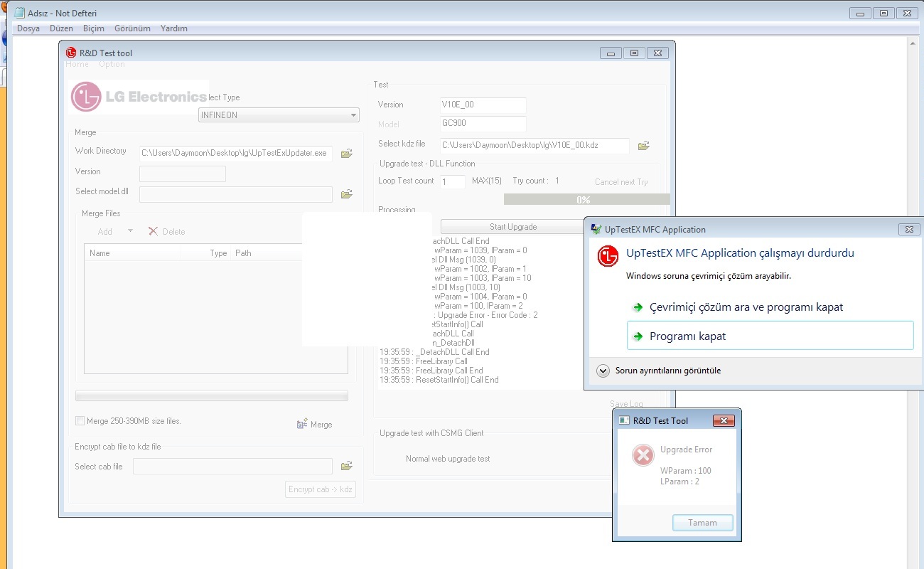Click log line 'ResetStartInfo() Call End'
Viewport: 924px width, 569px height.
439,380
